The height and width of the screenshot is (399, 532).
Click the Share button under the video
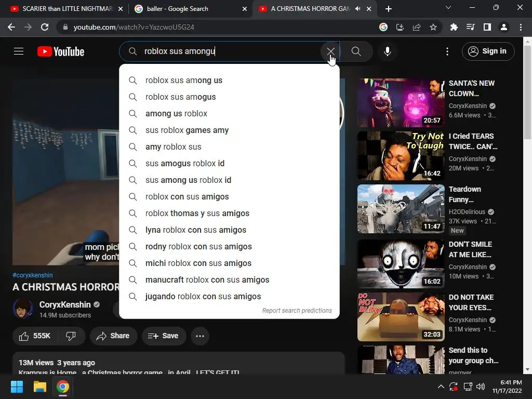pos(113,336)
